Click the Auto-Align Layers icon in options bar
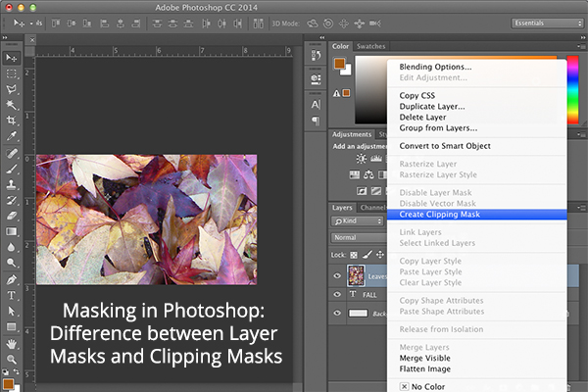This screenshot has height=392, width=588. coord(258,24)
